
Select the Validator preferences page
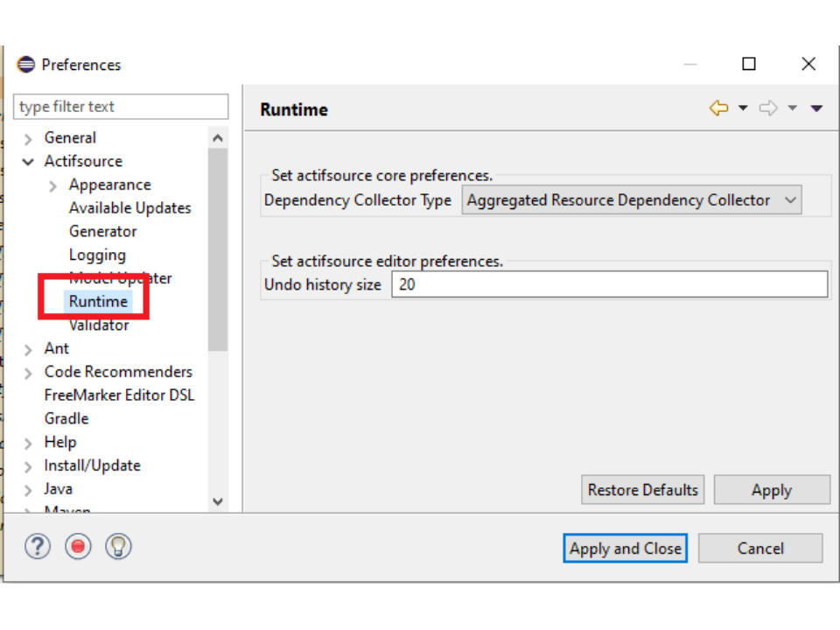click(x=99, y=325)
